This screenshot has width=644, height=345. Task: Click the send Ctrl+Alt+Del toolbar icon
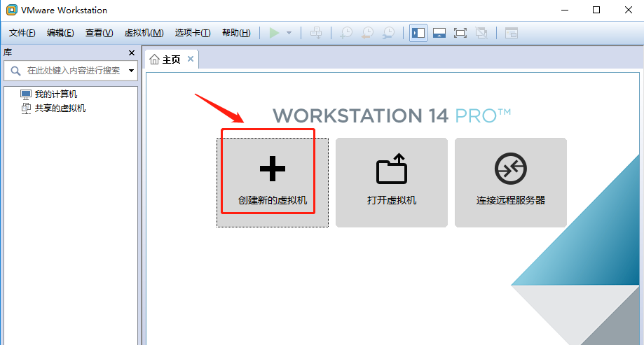pyautogui.click(x=316, y=33)
